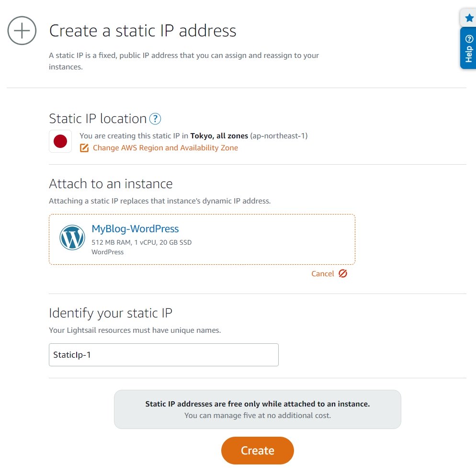Viewport: 476px width, 475px height.
Task: Open Change AWS Region and Availability Zone
Action: tap(165, 148)
